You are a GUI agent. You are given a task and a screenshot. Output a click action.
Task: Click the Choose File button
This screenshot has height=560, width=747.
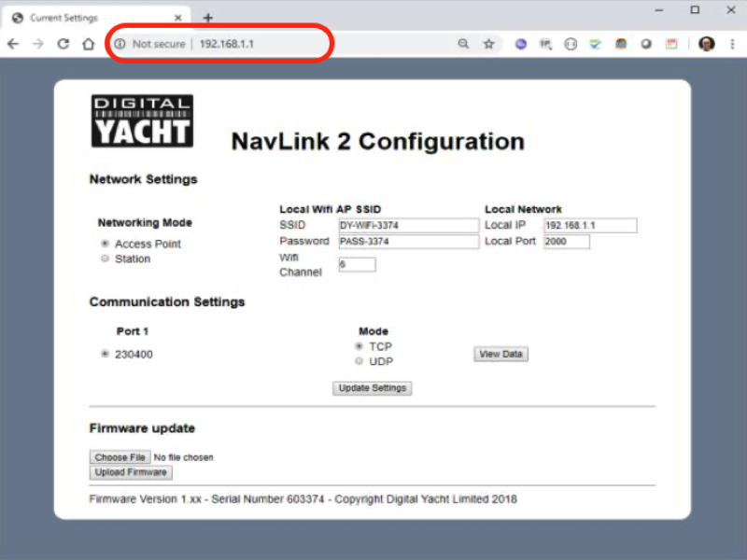120,457
